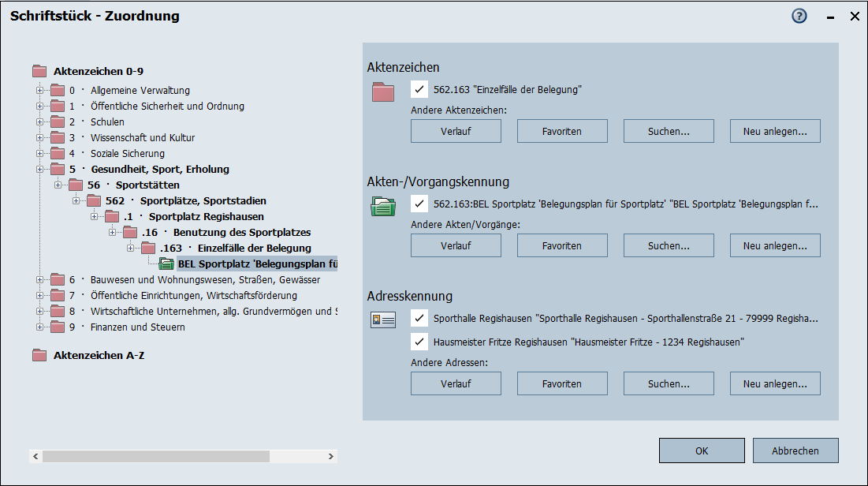Expand the 0 Allgemeine Verwaltung tree node
The height and width of the screenshot is (486, 868).
39,90
